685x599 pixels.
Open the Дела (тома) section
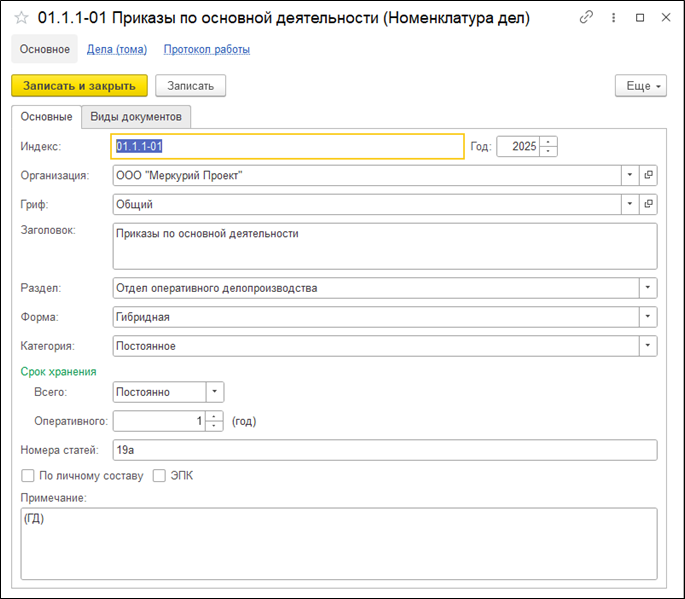(119, 49)
